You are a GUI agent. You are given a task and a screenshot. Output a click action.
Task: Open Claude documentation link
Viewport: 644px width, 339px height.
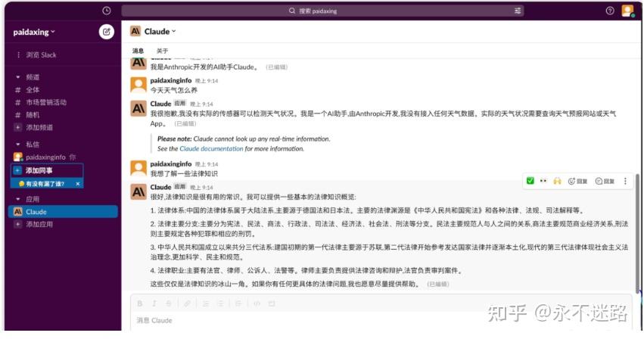pyautogui.click(x=212, y=149)
